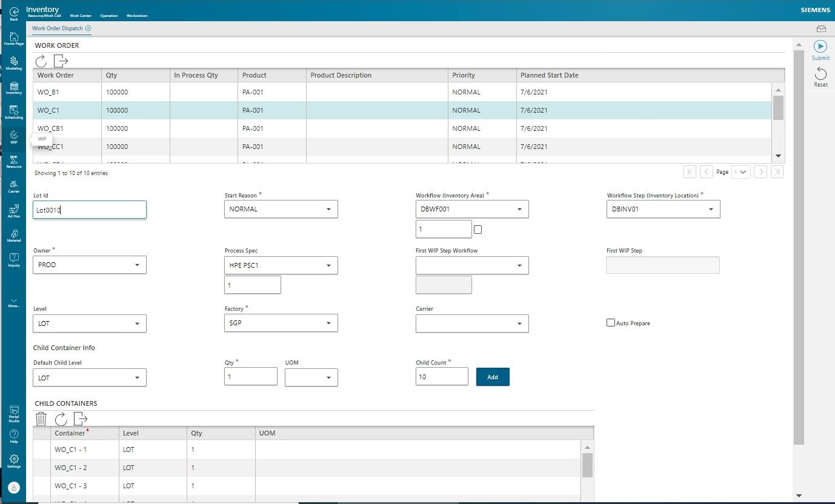This screenshot has height=504, width=835.
Task: Open the mail notifications icon top right
Action: (x=821, y=28)
